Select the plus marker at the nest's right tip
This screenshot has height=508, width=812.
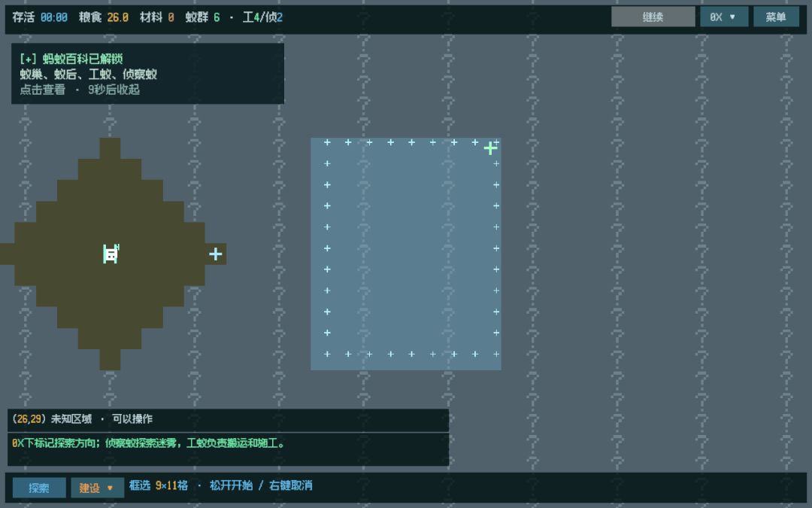[216, 254]
